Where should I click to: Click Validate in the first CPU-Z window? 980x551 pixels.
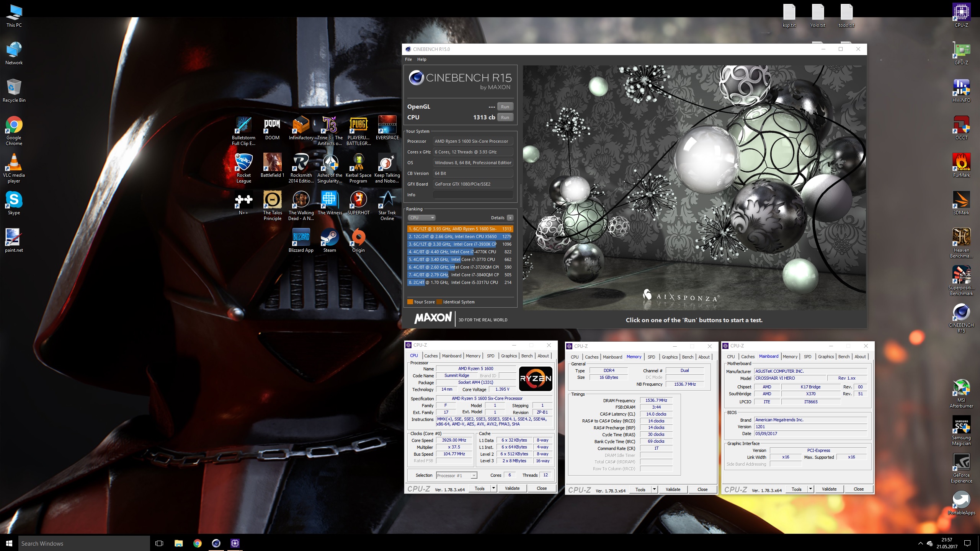pyautogui.click(x=512, y=488)
